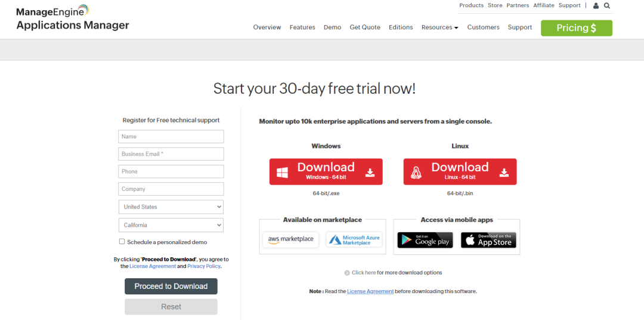644x320 pixels.
Task: Click the Reset button
Action: [171, 307]
